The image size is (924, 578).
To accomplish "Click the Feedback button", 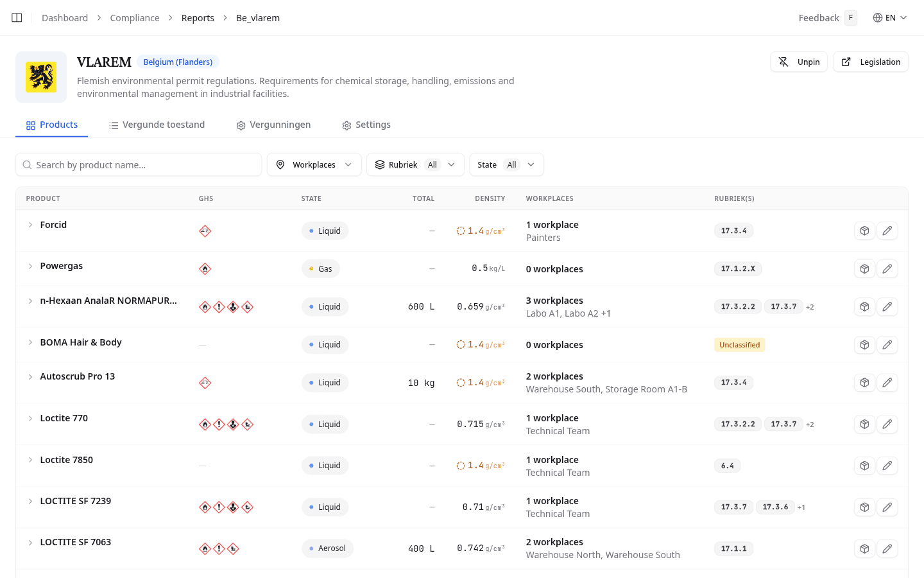I will (x=827, y=18).
